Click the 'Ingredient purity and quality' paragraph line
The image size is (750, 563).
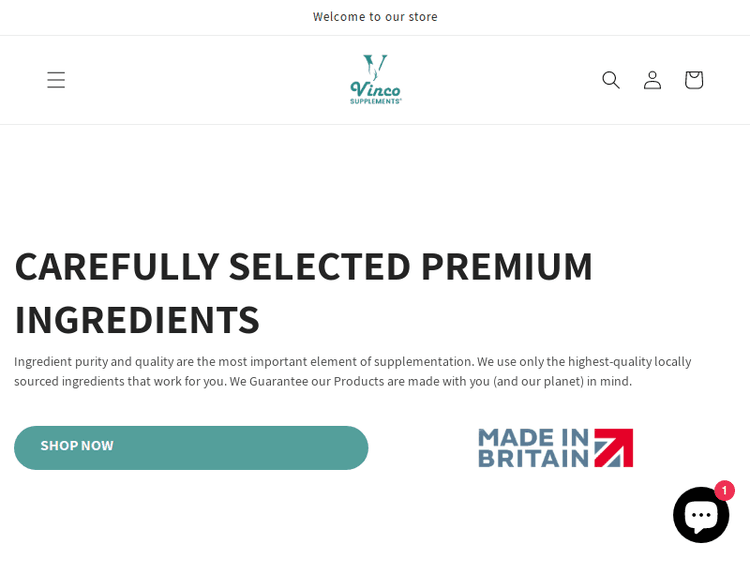(x=352, y=361)
